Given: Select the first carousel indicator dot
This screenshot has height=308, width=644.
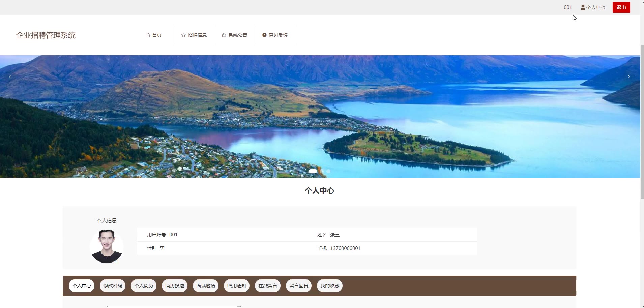Looking at the screenshot, I should pos(313,171).
